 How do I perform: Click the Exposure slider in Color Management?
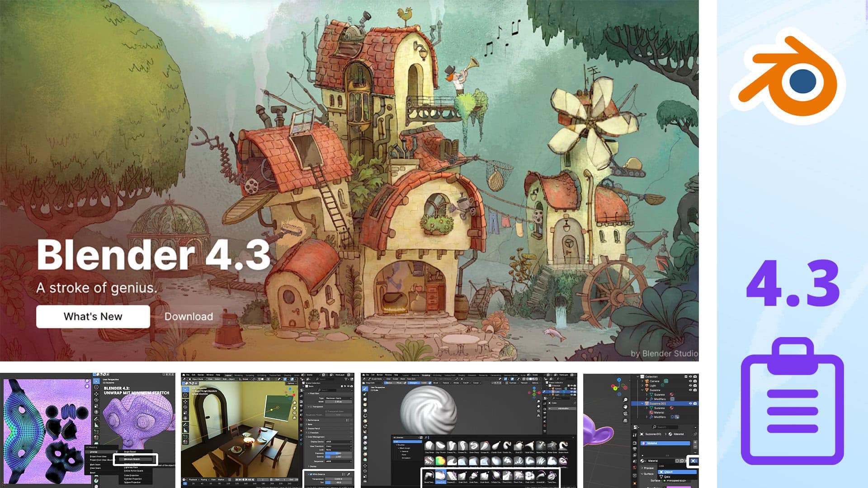[339, 453]
